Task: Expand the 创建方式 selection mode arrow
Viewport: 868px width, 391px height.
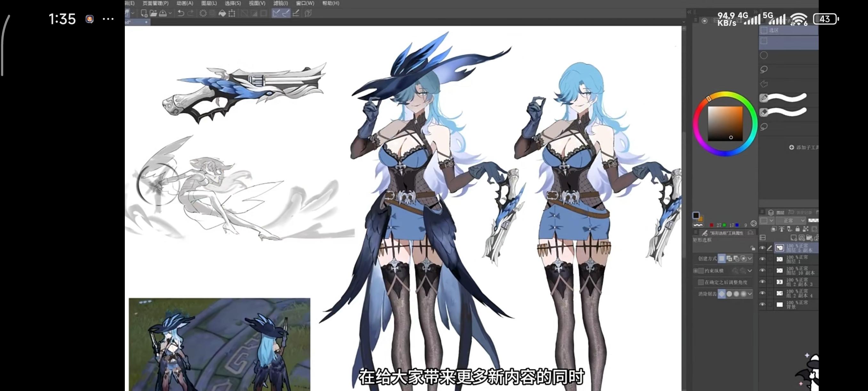Action: click(x=750, y=259)
